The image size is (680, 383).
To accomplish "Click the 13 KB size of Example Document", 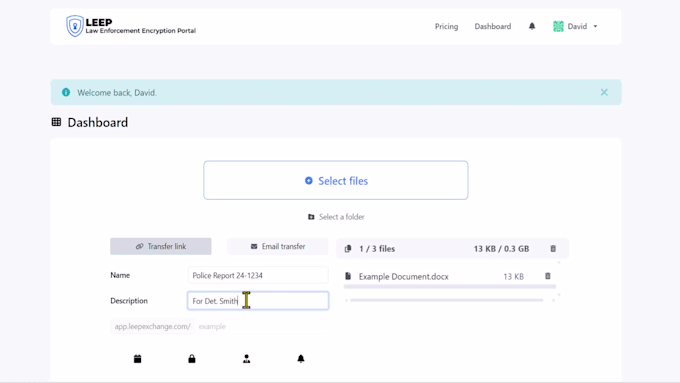I will pos(513,277).
